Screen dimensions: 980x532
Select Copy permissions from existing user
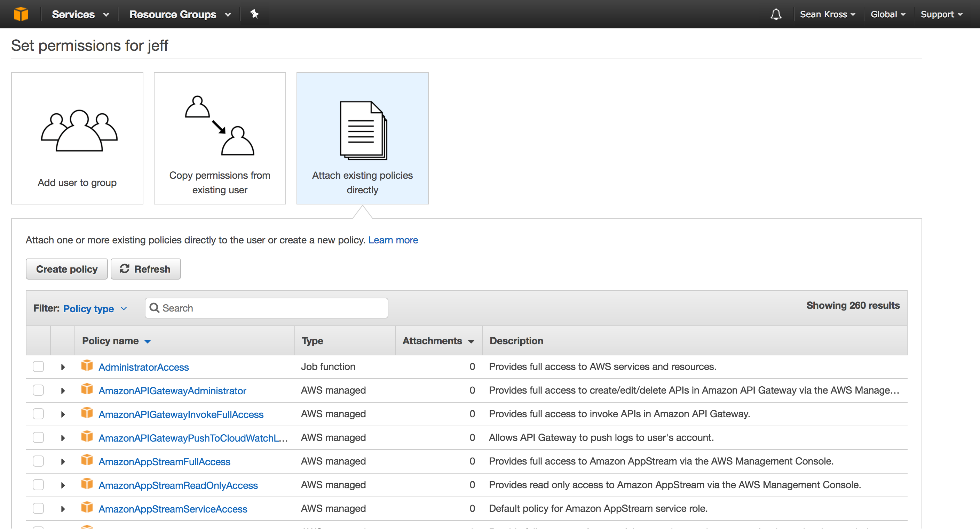point(220,138)
